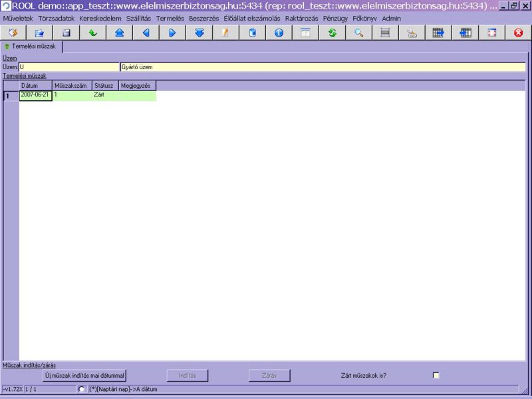This screenshot has height=399, width=532.
Task: Open the Termelés menu
Action: pyautogui.click(x=170, y=18)
